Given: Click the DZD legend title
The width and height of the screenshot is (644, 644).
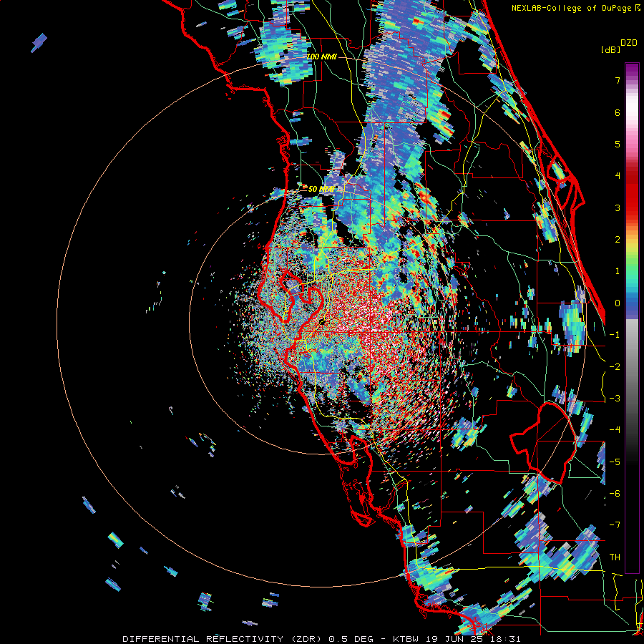Looking at the screenshot, I should point(629,43).
